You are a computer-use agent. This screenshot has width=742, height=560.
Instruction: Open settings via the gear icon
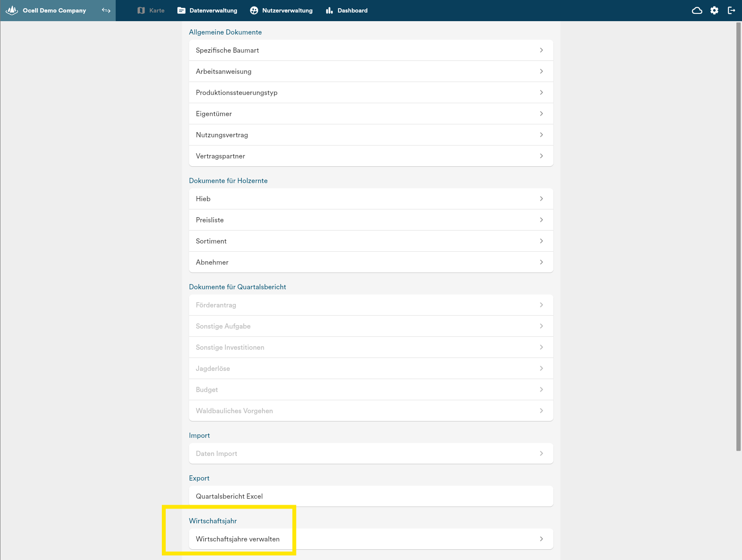click(x=714, y=10)
